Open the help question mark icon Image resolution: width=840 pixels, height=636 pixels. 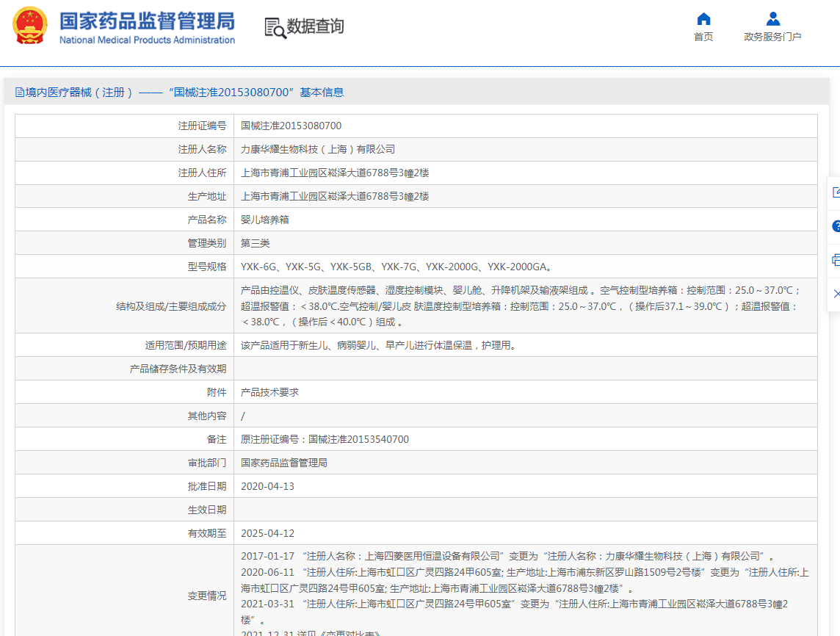[x=836, y=226]
